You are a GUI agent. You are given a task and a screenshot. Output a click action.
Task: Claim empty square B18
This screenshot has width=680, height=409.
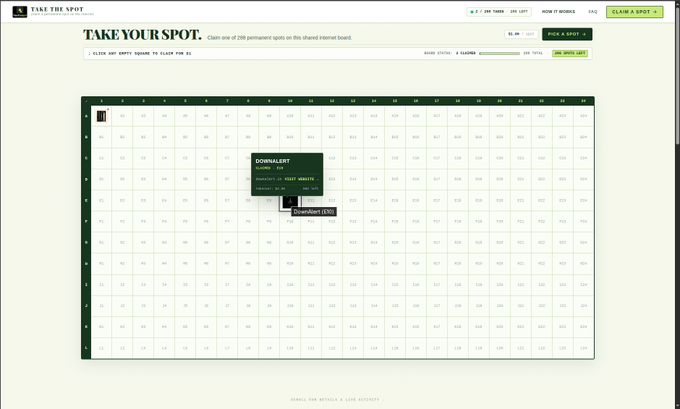point(458,137)
